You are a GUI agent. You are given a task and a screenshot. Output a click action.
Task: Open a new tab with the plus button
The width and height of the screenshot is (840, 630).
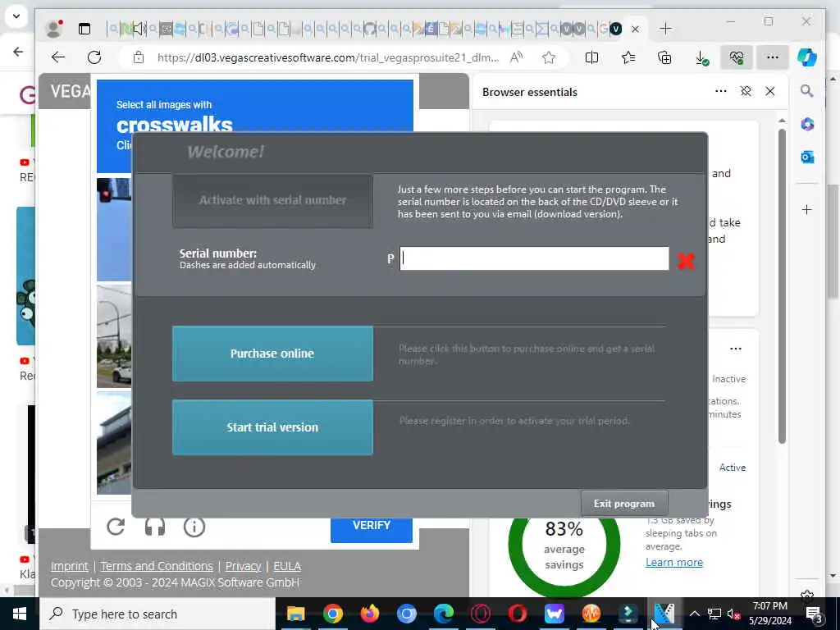tap(665, 29)
